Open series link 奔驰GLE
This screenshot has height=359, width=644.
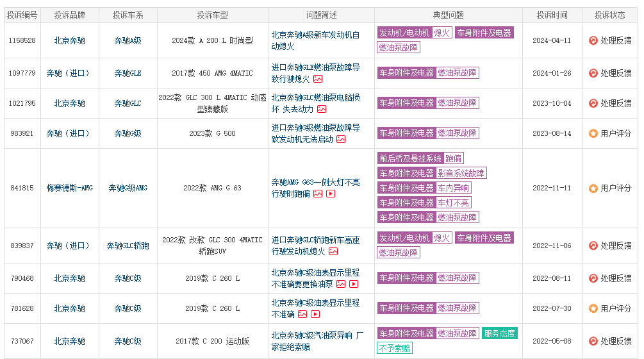(x=128, y=73)
